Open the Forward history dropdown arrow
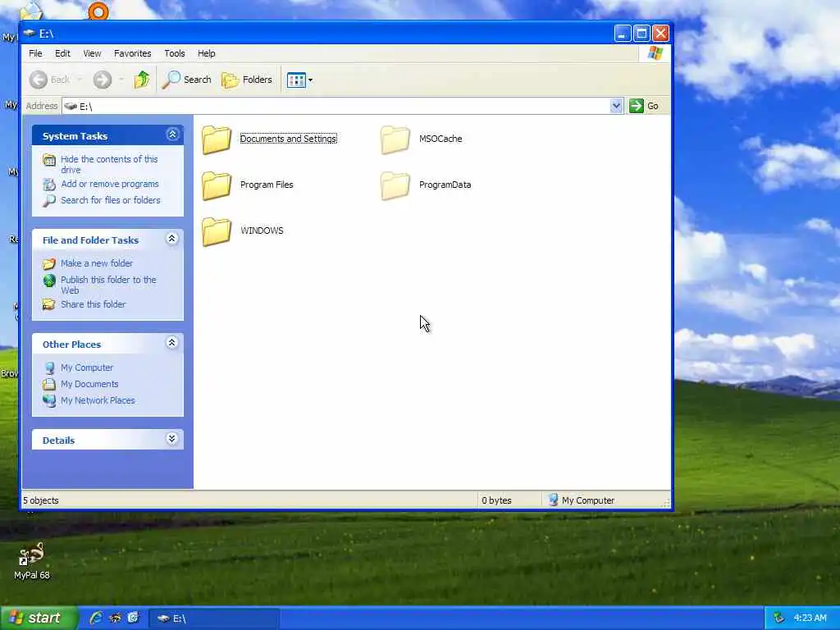The width and height of the screenshot is (840, 630). point(121,80)
